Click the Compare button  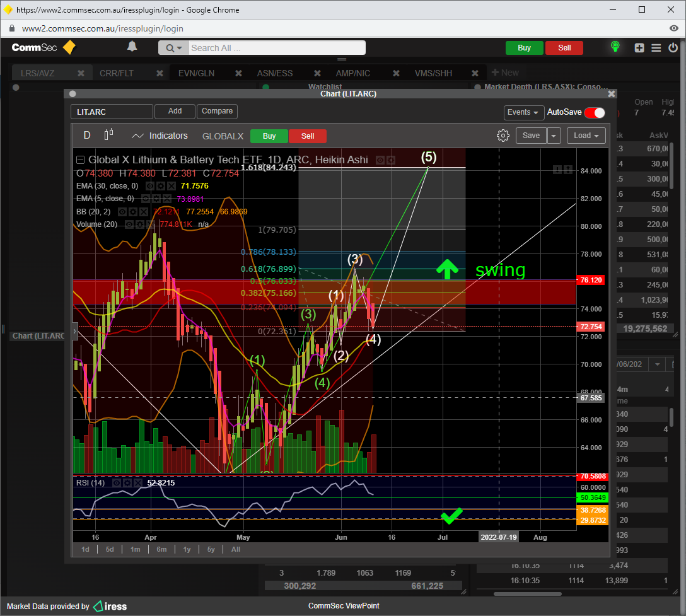coord(217,111)
